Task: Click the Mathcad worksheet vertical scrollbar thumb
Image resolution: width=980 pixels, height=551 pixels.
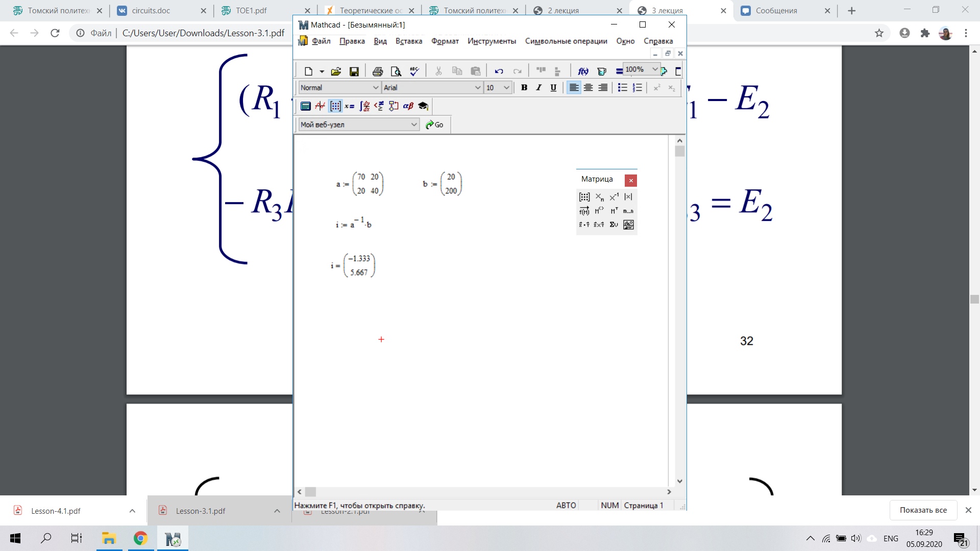Action: [679, 152]
